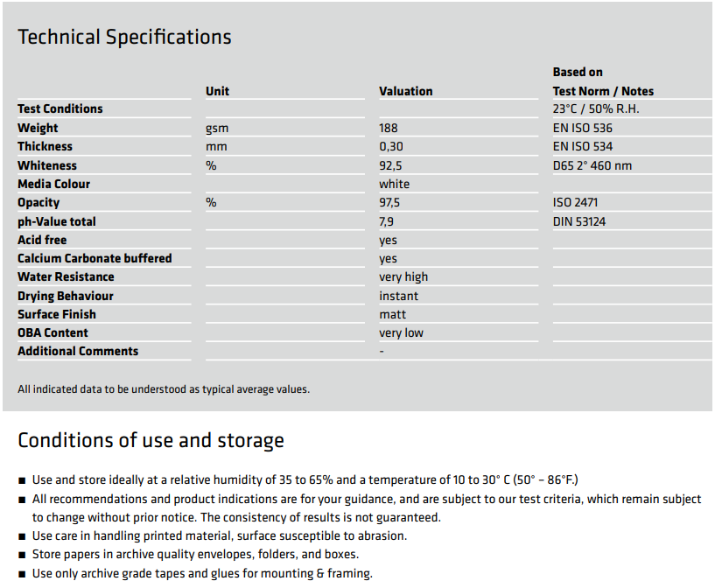
Task: Click the Thickness row label
Action: coord(45,146)
